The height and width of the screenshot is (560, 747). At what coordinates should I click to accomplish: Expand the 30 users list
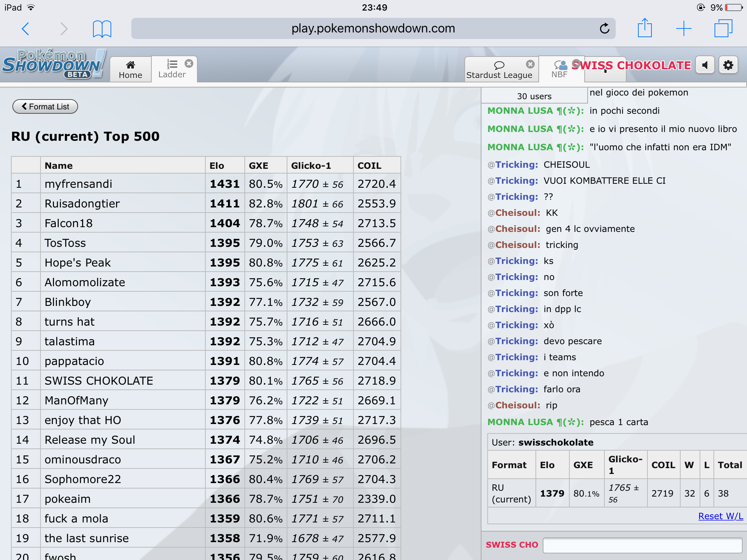pos(534,96)
